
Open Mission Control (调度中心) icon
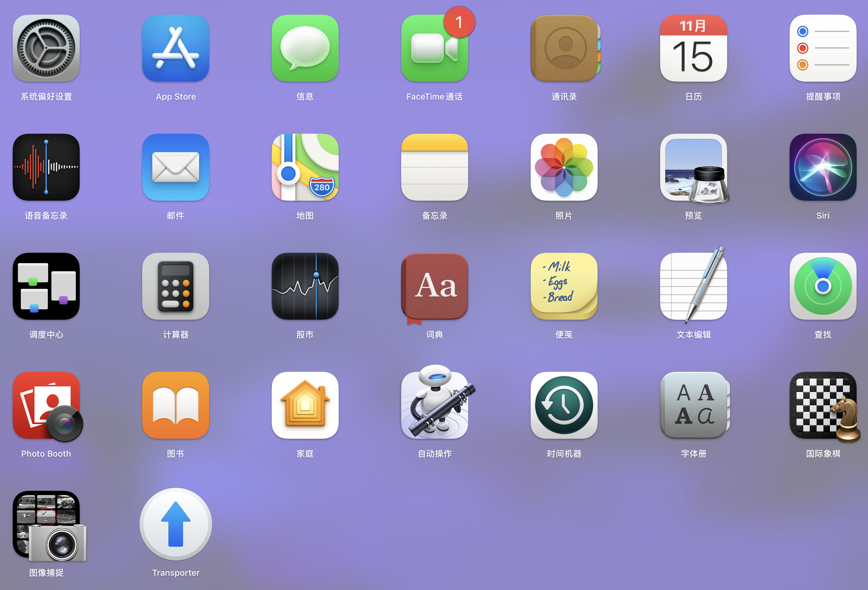pyautogui.click(x=46, y=286)
